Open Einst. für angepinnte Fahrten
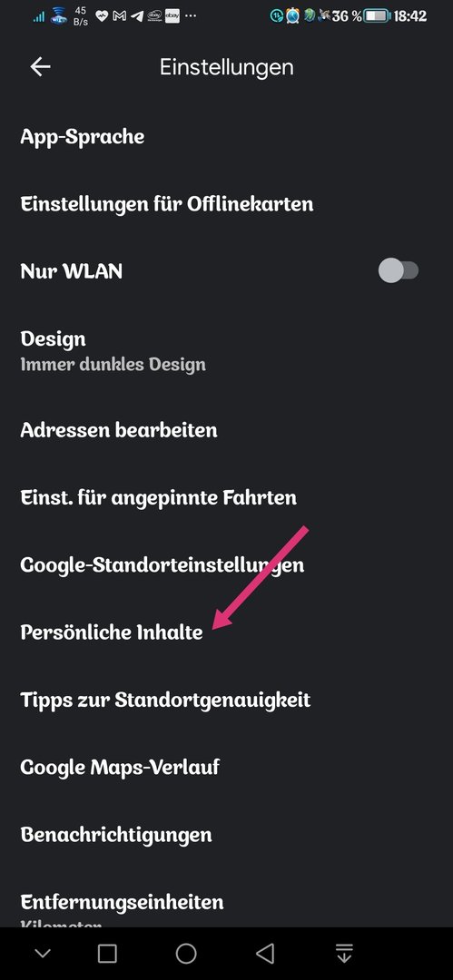 coord(227,497)
